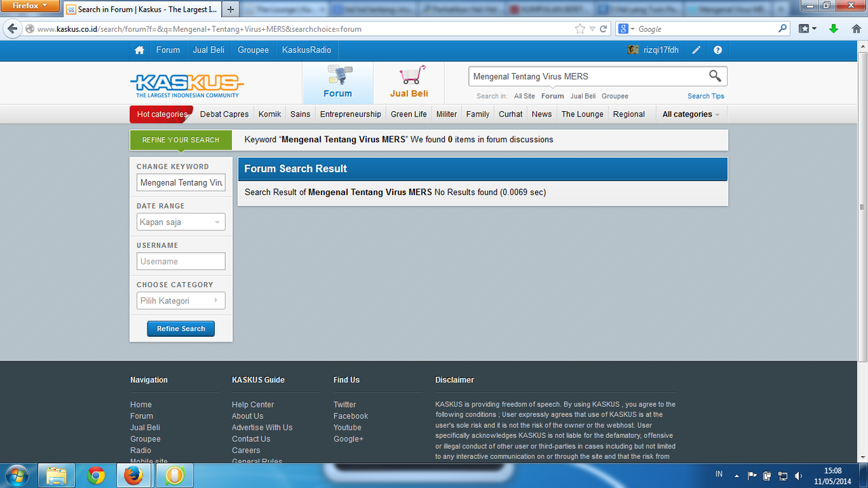Screen dimensions: 868x488
Task: Click the volume speaker tray icon
Action: click(x=798, y=476)
